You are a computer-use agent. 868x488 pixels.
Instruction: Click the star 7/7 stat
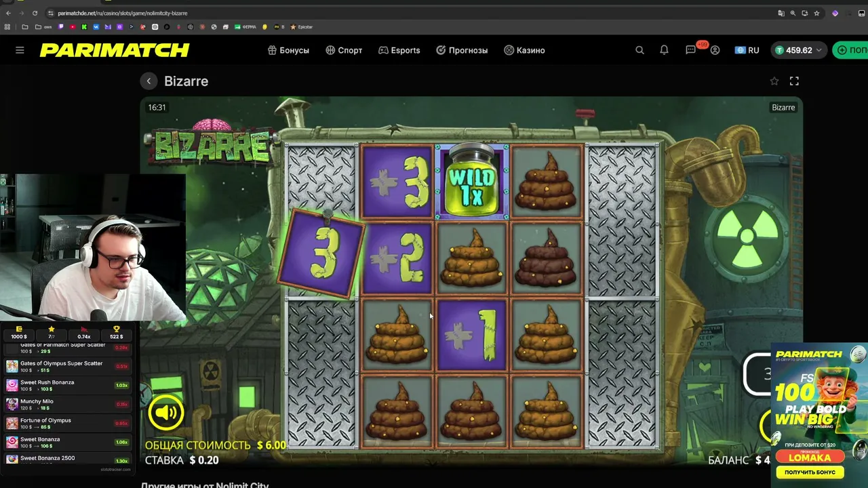click(52, 333)
